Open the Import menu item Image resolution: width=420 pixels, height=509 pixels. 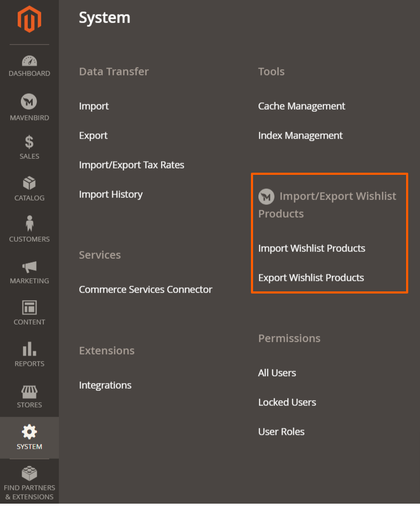pos(94,106)
